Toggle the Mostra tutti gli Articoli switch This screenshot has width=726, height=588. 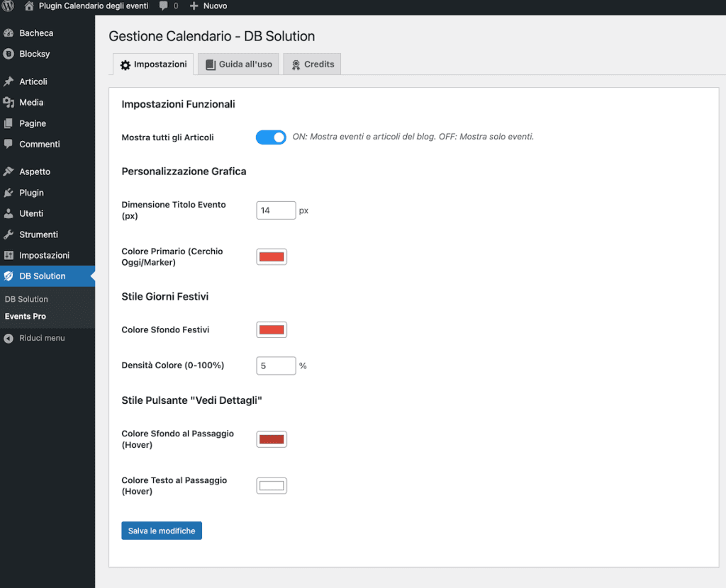click(x=271, y=137)
